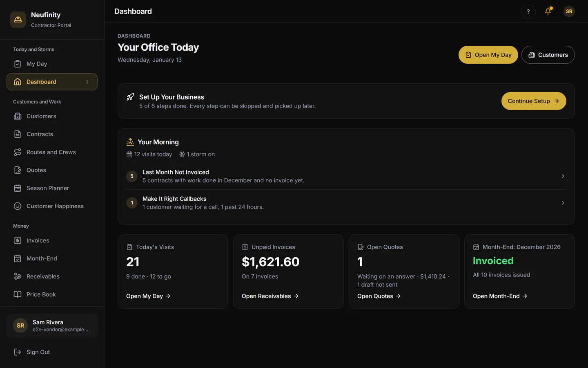Image resolution: width=588 pixels, height=368 pixels.
Task: Click the Routes and Crews route icon
Action: point(18,152)
